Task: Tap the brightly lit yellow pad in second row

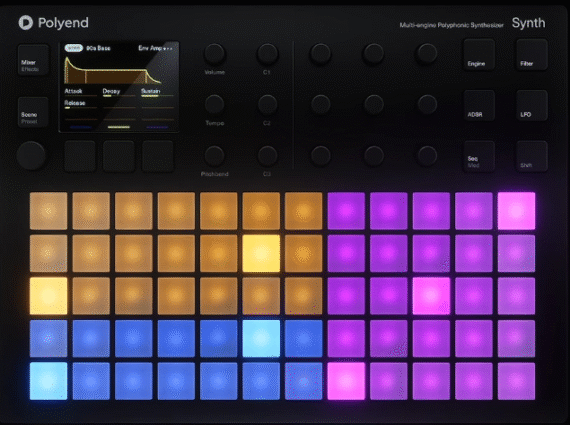Action: point(261,253)
